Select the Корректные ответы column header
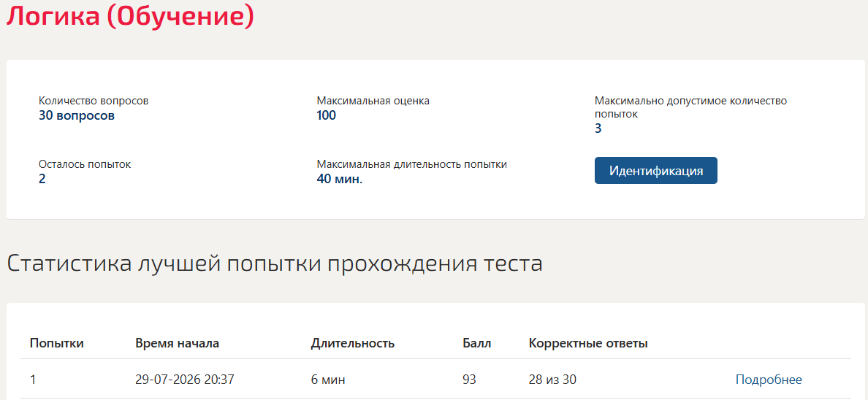 tap(588, 343)
